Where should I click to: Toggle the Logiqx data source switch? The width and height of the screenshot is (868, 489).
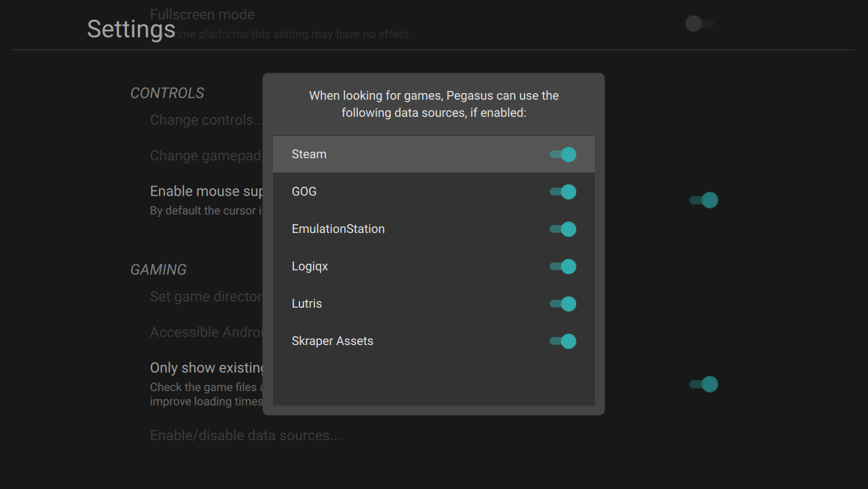tap(563, 266)
